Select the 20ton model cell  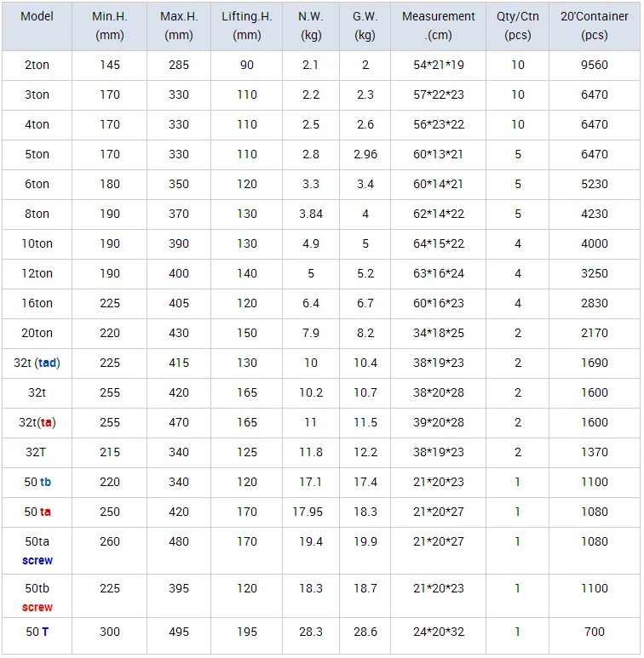pyautogui.click(x=37, y=333)
